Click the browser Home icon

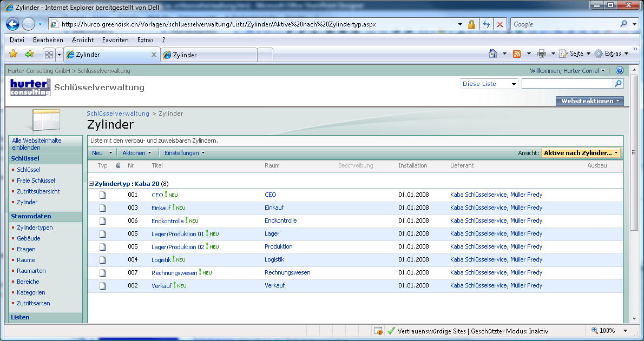pos(493,54)
